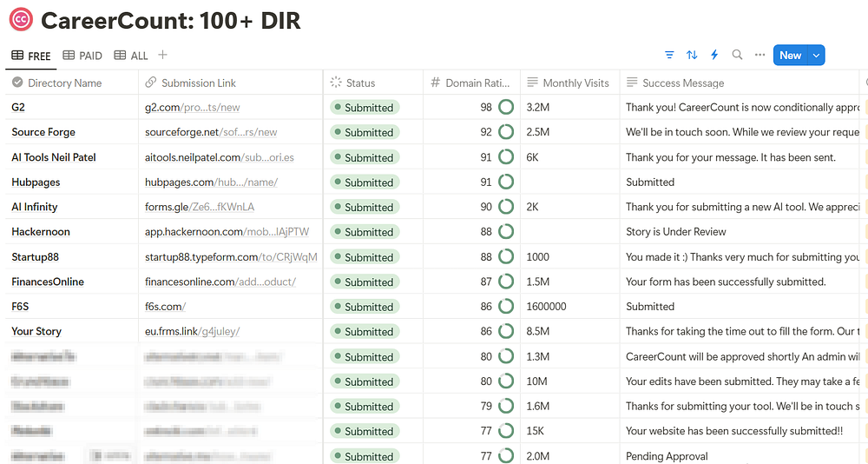
Task: Select the G2 directory name cell
Action: pyautogui.click(x=72, y=107)
